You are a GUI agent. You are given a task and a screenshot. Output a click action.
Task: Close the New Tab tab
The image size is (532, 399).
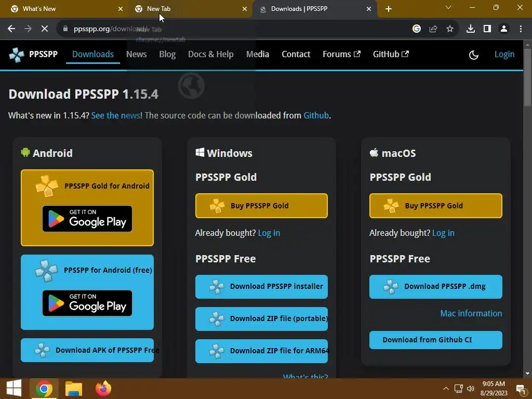[245, 9]
